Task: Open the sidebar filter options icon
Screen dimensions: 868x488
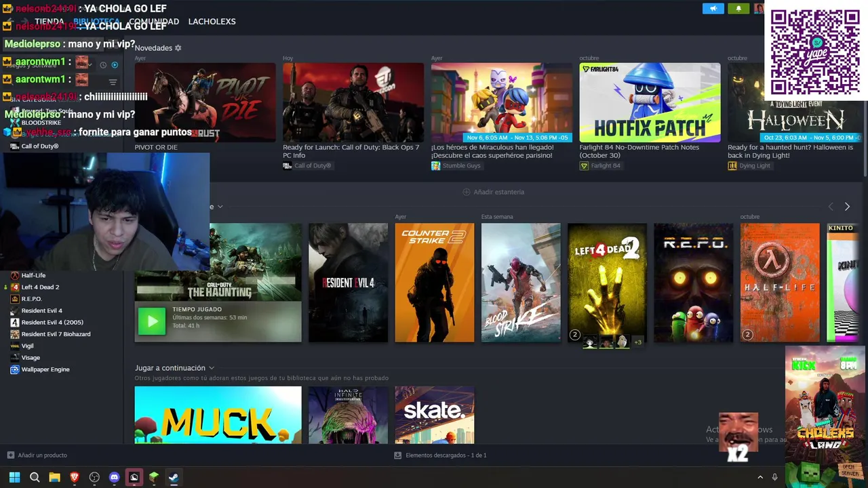Action: (x=113, y=82)
